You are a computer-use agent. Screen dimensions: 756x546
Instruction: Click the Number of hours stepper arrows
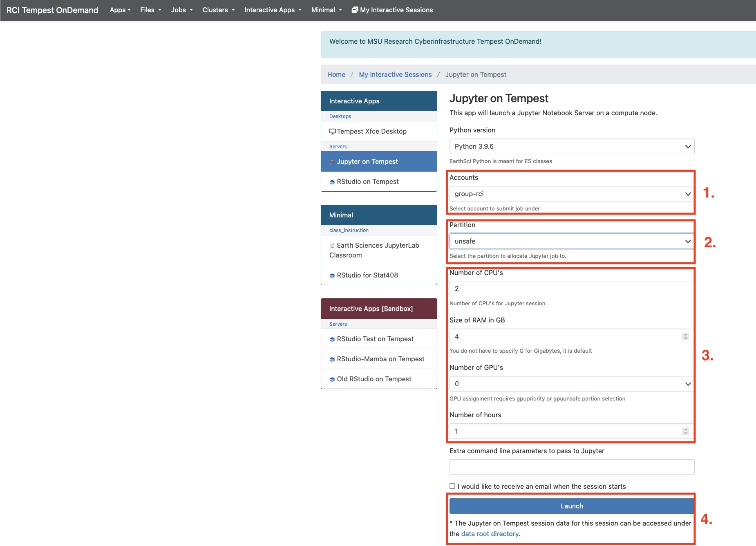coord(686,431)
